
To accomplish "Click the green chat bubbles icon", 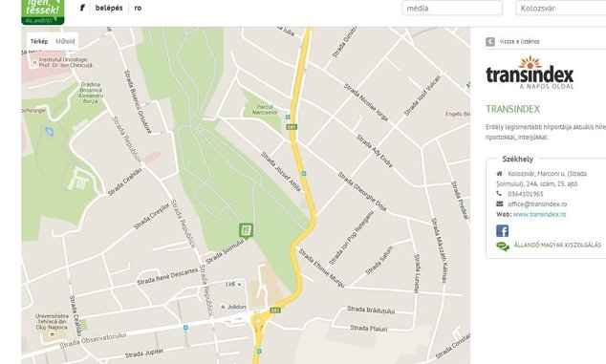I will [x=503, y=246].
